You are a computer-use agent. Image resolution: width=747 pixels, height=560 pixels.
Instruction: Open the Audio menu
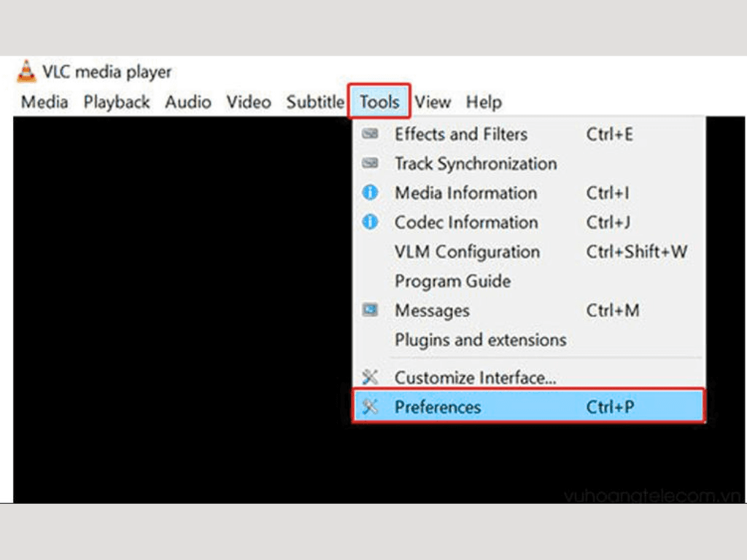pyautogui.click(x=188, y=102)
